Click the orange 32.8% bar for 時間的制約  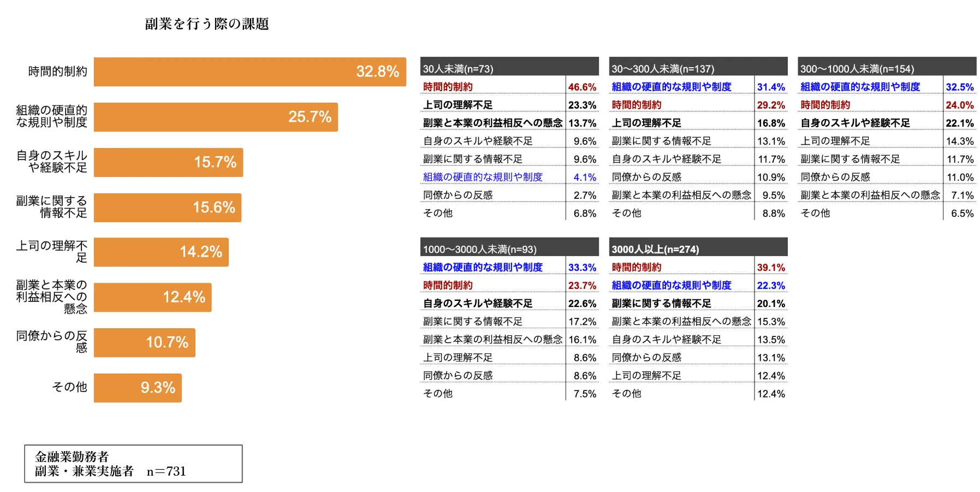pyautogui.click(x=250, y=72)
